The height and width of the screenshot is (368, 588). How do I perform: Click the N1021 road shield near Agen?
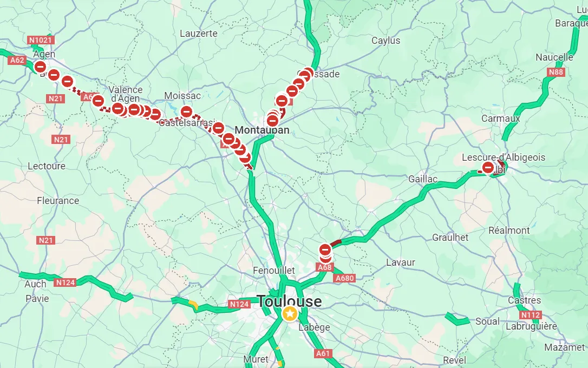[41, 40]
